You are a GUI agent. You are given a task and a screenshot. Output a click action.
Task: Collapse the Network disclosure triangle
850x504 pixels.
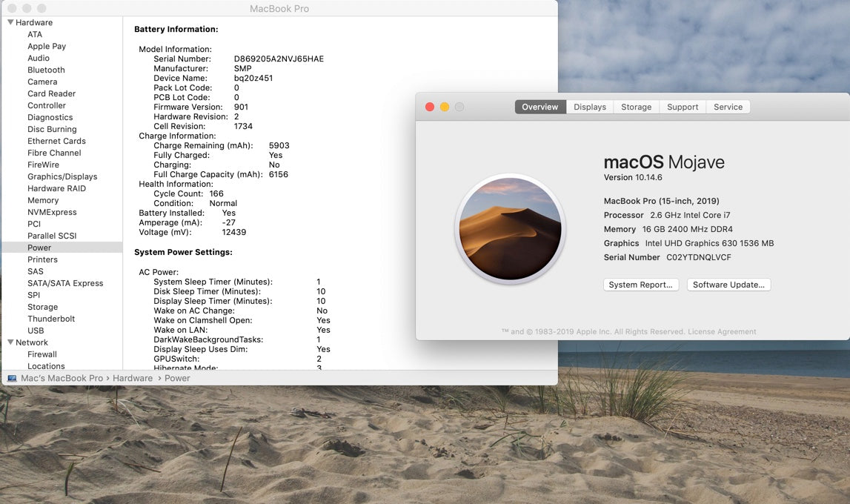(x=10, y=342)
